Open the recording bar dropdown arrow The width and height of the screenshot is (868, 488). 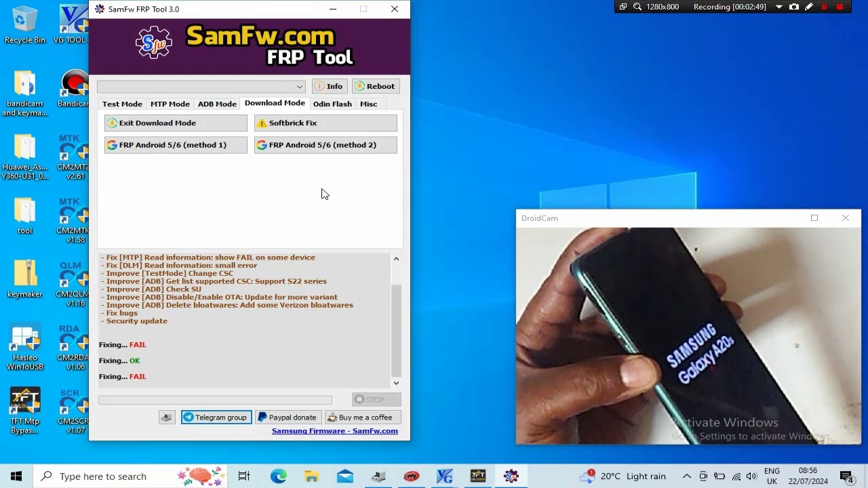coord(778,7)
